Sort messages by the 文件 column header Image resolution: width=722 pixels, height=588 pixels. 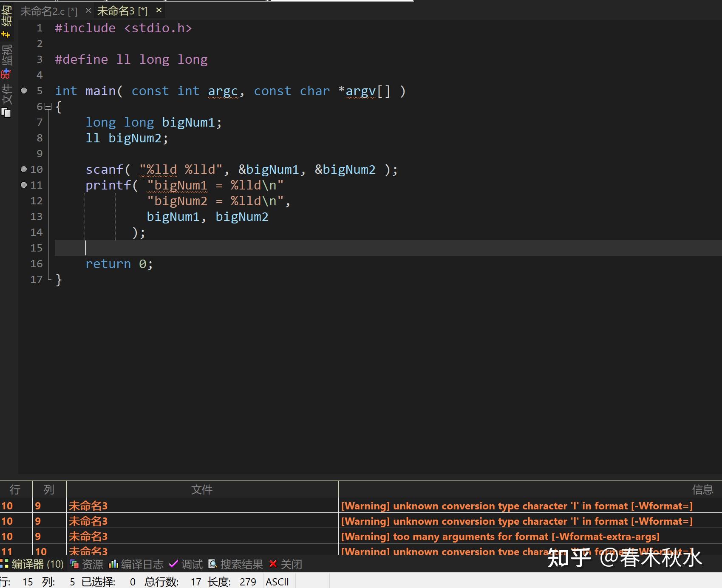(202, 489)
